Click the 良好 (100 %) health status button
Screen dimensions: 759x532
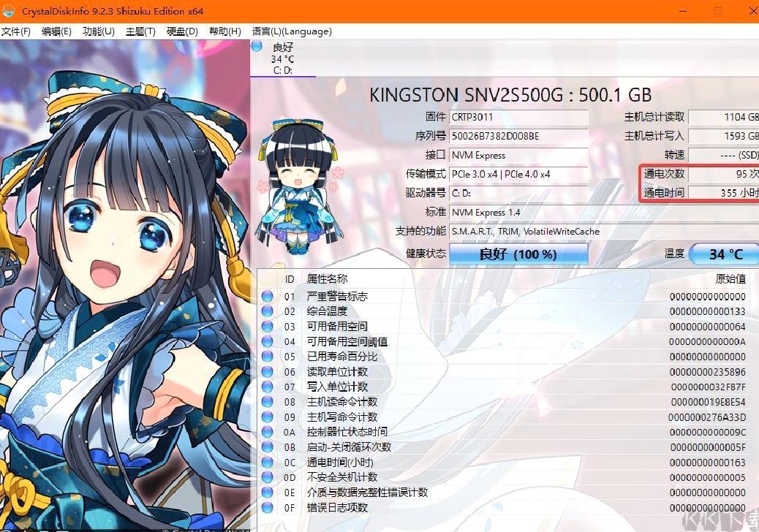[518, 254]
